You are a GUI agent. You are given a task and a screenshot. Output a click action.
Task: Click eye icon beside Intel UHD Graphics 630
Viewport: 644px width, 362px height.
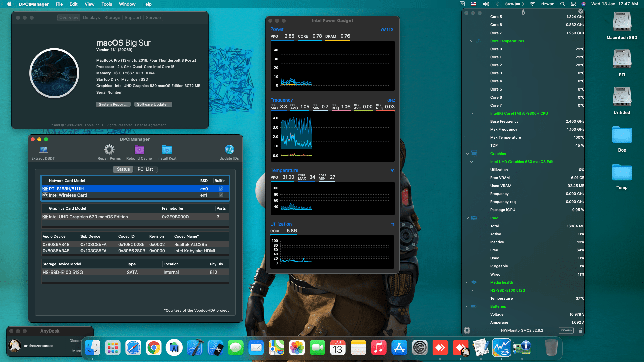(x=45, y=217)
